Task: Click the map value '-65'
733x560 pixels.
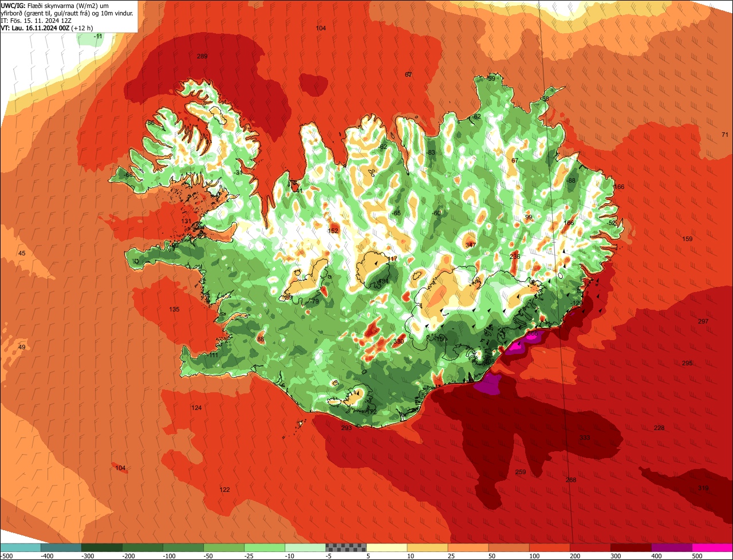Action: click(396, 213)
